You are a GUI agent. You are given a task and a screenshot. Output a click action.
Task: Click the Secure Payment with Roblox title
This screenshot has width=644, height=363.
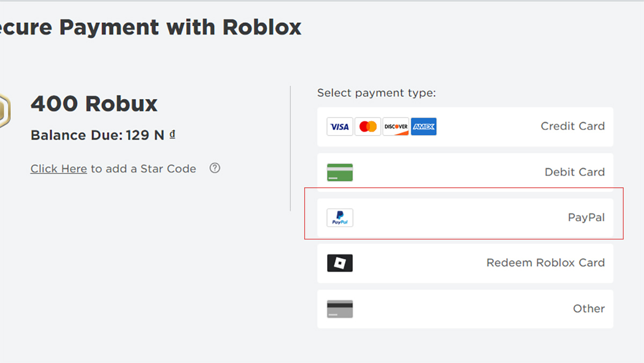[150, 27]
